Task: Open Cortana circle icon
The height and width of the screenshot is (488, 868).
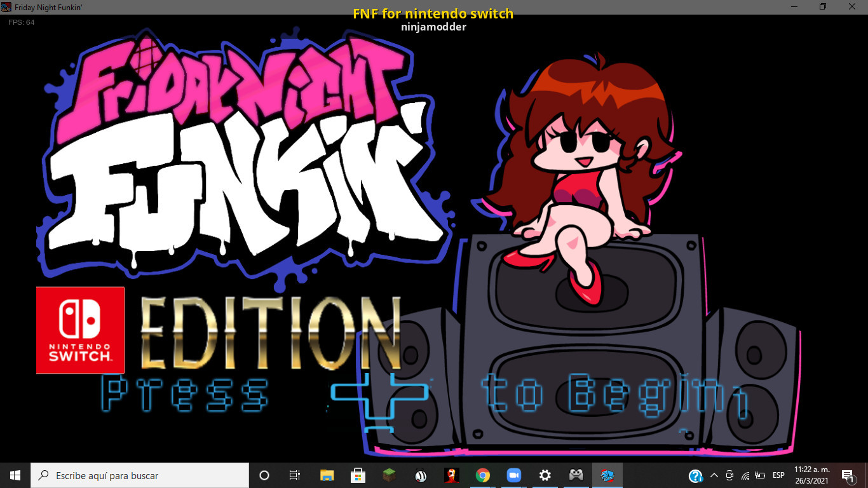Action: (x=264, y=475)
